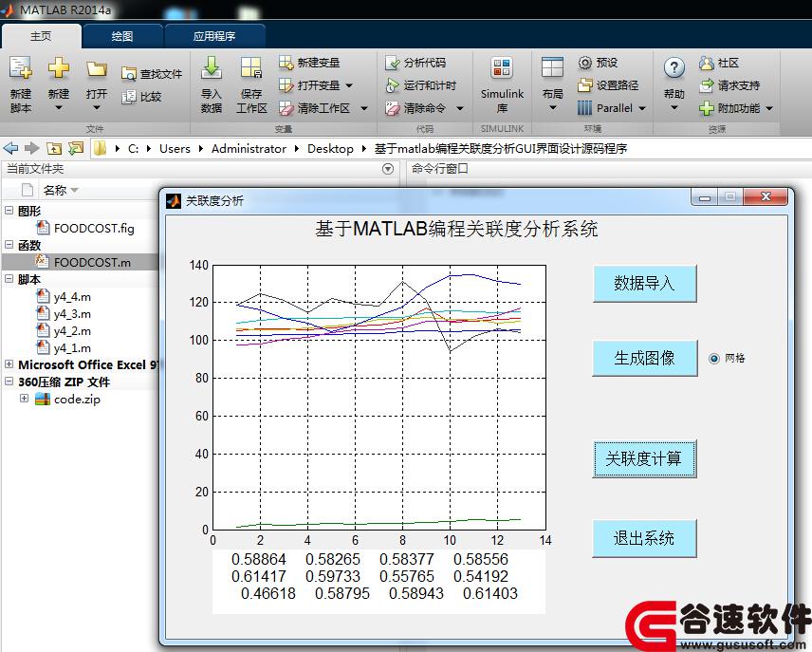Click the Forward arrow in the address bar
Viewport: 812px width, 652px height.
point(32,149)
